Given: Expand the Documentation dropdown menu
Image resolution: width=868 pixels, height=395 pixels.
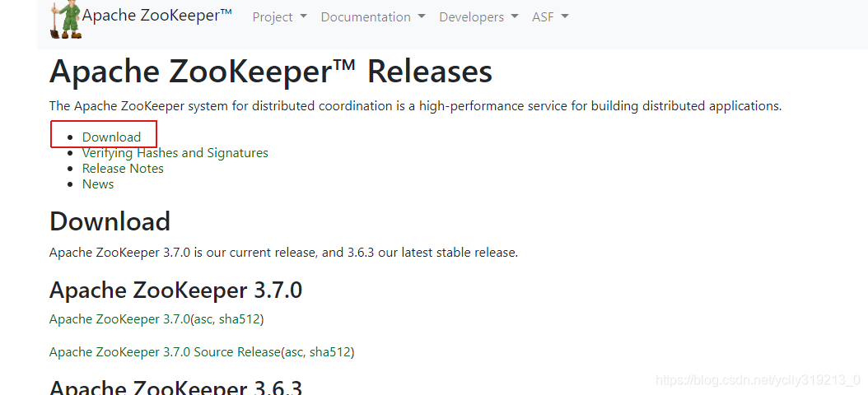Looking at the screenshot, I should pyautogui.click(x=373, y=17).
